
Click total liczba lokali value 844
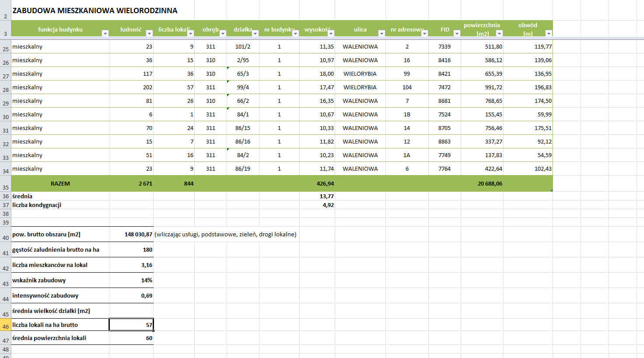coord(189,184)
